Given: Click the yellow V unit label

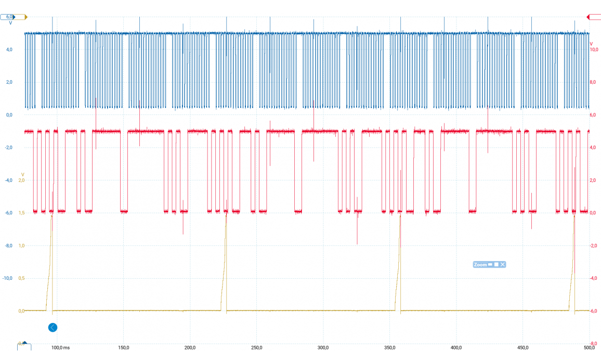Looking at the screenshot, I should point(22,174).
